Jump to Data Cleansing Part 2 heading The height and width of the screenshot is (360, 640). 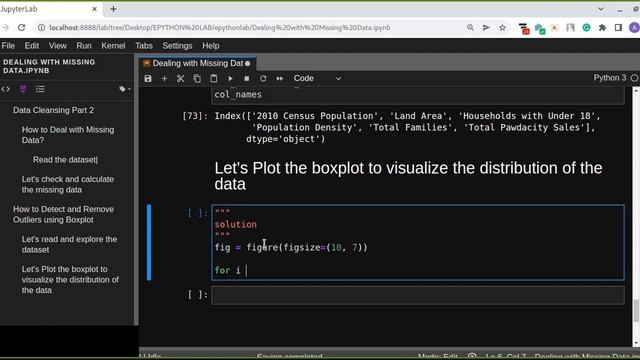click(x=53, y=110)
